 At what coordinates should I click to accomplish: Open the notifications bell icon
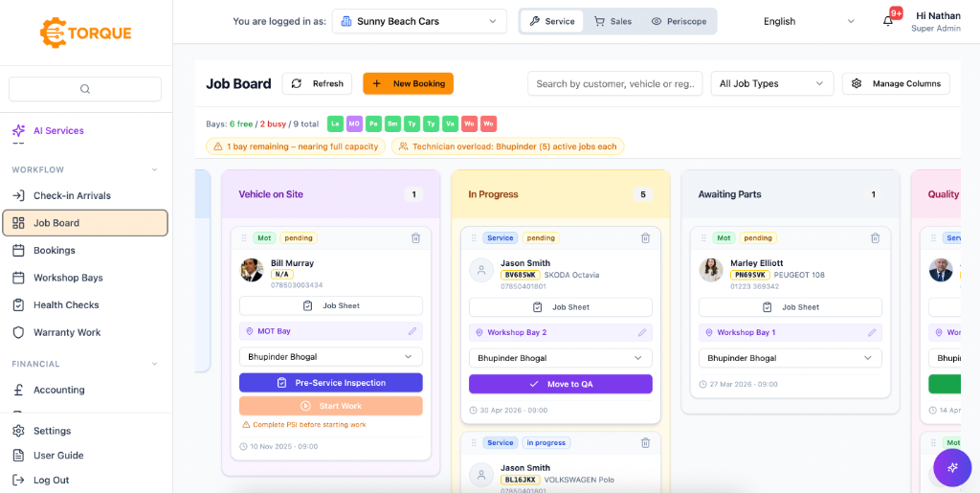point(887,21)
